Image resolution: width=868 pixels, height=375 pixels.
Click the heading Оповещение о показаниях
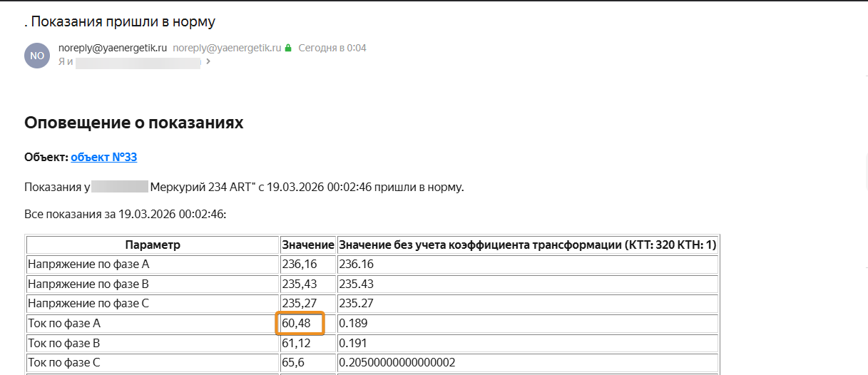pos(133,123)
